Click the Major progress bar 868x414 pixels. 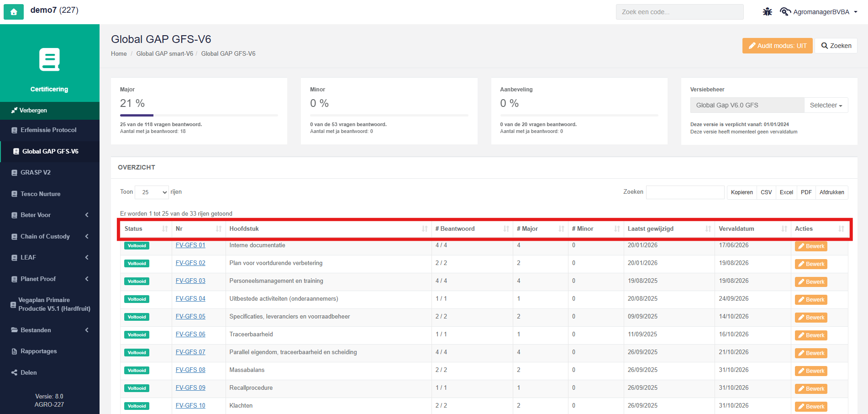click(199, 115)
